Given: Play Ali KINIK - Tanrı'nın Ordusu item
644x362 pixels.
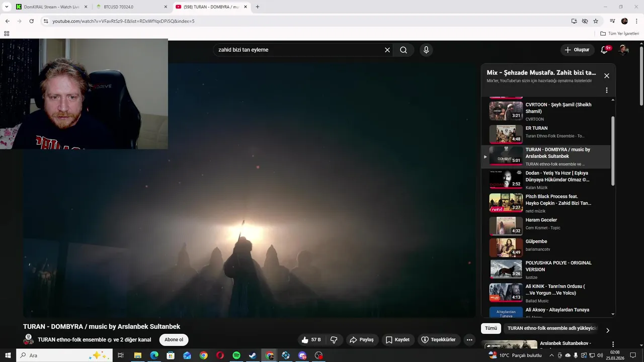Looking at the screenshot, I should 546,293.
